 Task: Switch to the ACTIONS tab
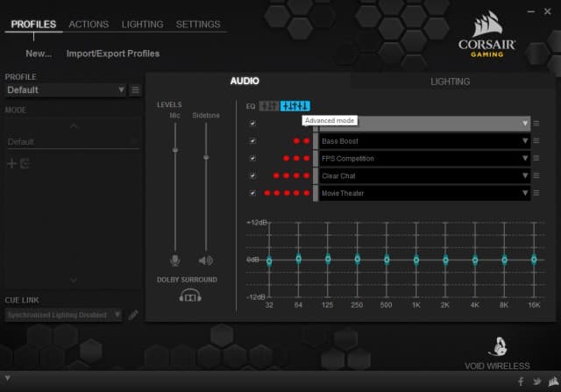tap(89, 25)
